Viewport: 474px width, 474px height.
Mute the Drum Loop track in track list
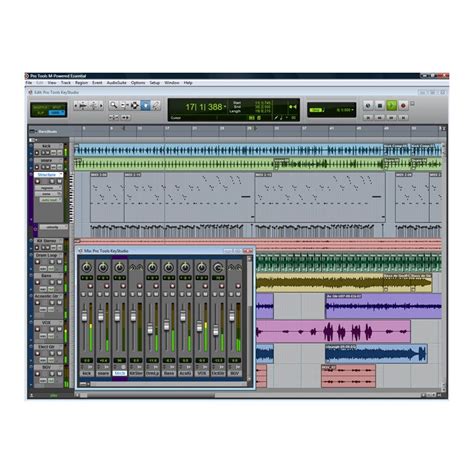(59, 262)
